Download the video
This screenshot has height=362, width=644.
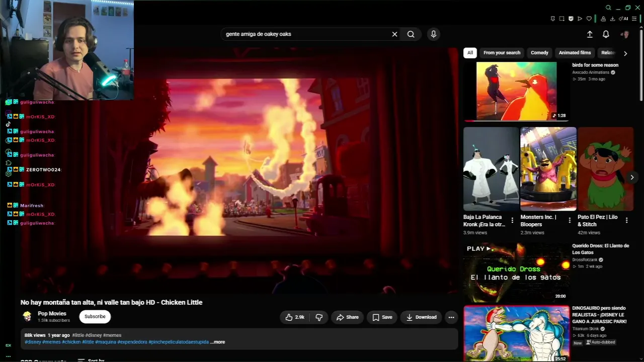(422, 317)
